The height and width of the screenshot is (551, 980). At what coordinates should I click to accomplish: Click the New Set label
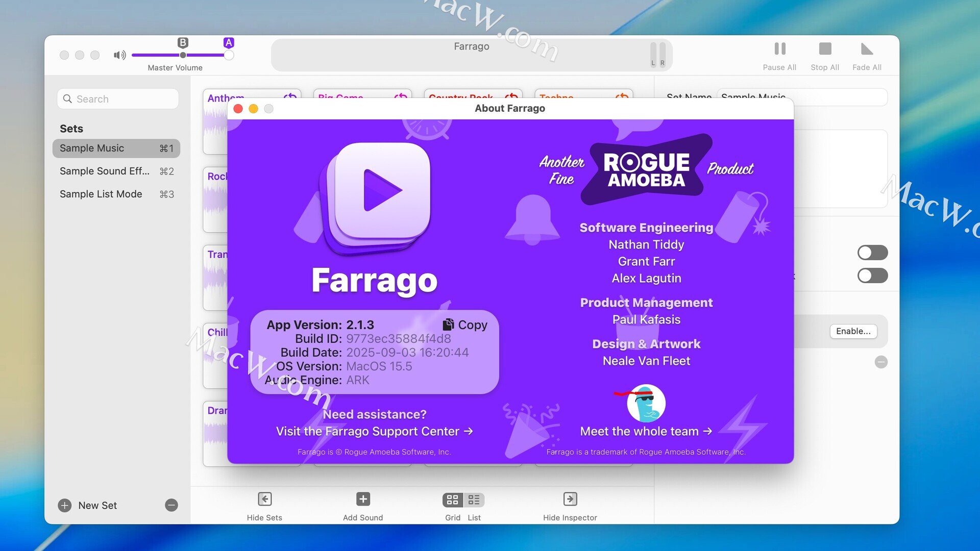tap(97, 505)
